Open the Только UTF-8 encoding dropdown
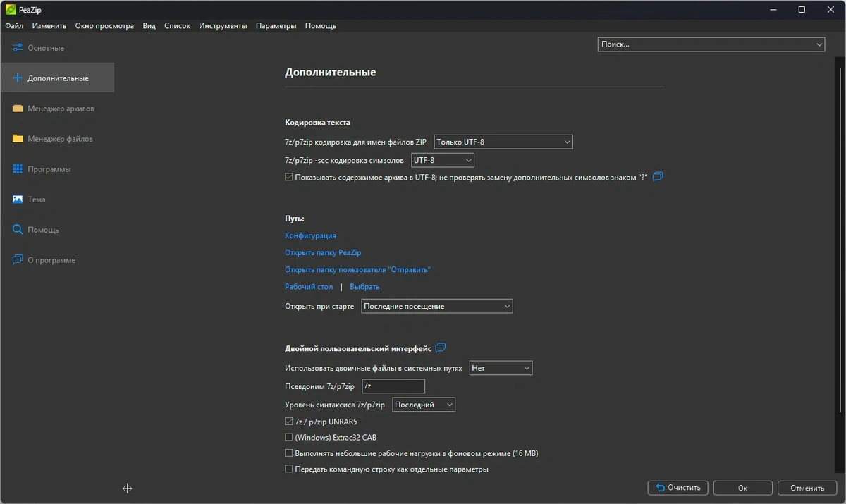The image size is (846, 504). pos(503,142)
